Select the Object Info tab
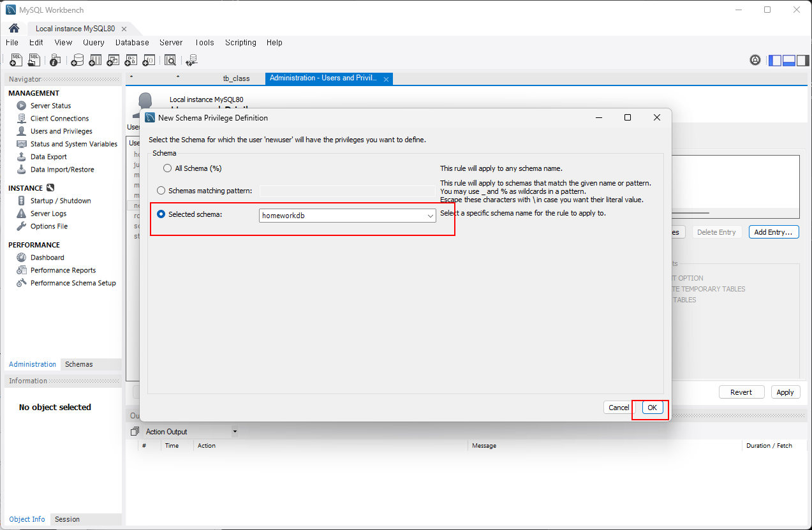 27,519
